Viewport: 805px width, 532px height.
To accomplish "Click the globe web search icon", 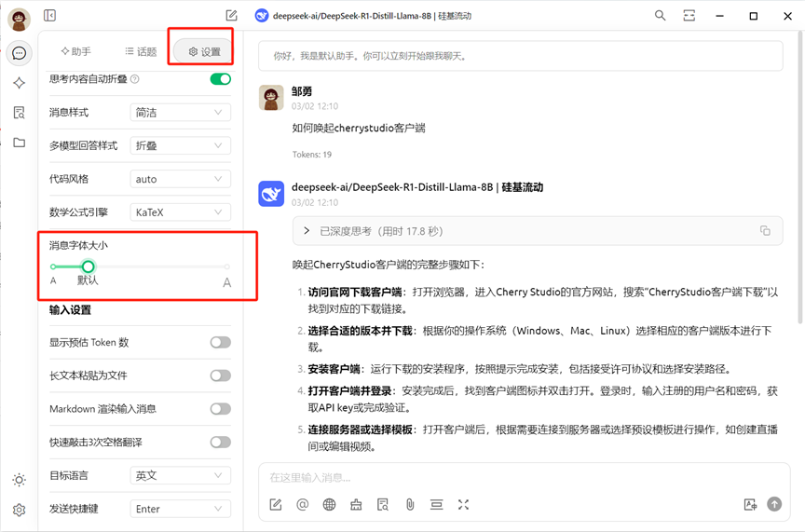I will pos(329,504).
